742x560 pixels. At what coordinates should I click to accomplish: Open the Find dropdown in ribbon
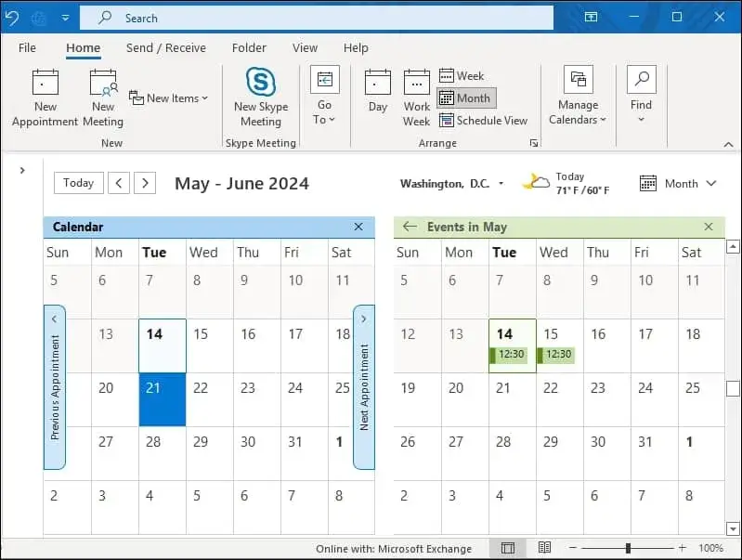point(641,94)
